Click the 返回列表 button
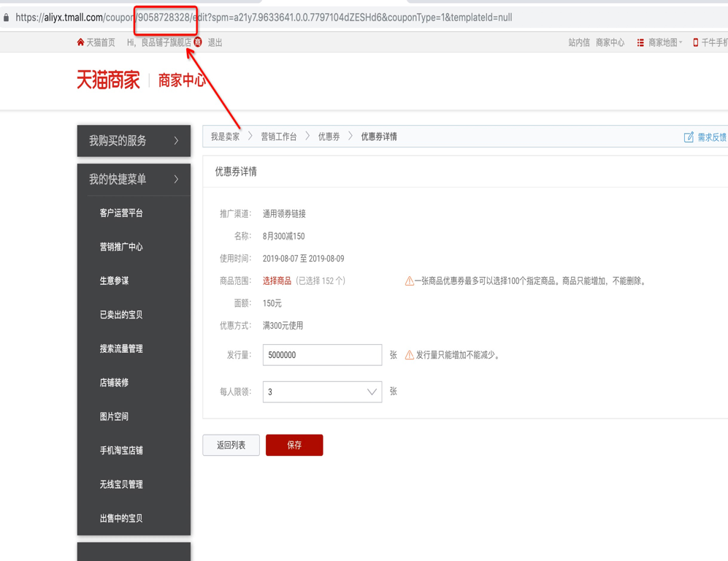 pyautogui.click(x=231, y=445)
